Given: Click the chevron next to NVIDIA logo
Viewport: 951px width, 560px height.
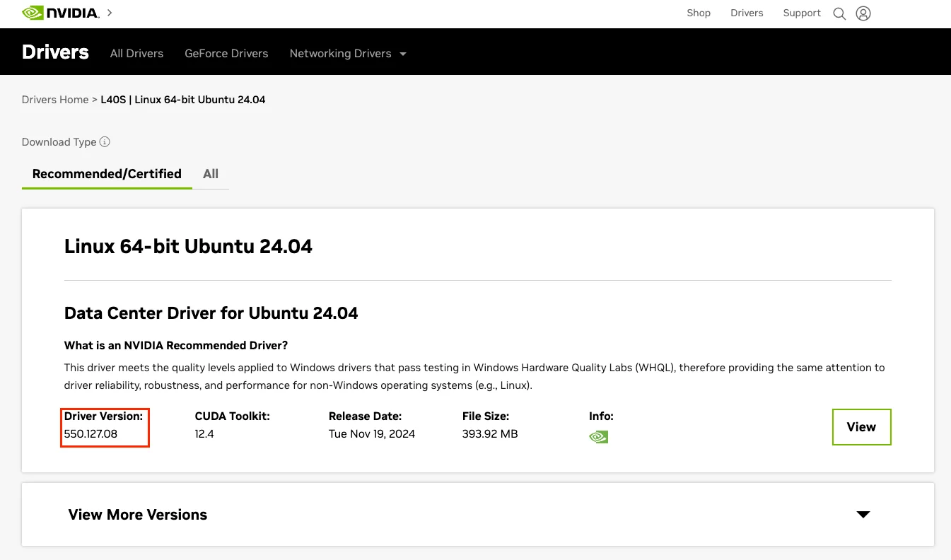Looking at the screenshot, I should point(110,13).
